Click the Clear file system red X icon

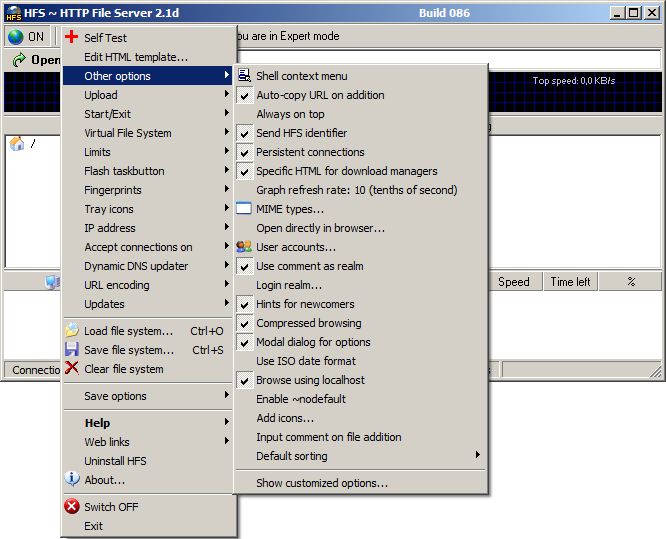[x=72, y=369]
